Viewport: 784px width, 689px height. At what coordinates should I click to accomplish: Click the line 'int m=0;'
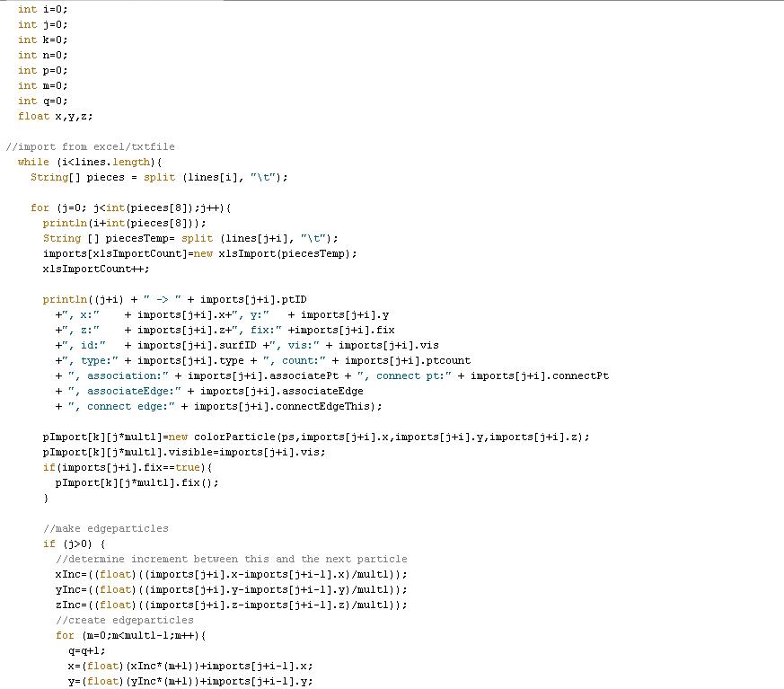42,85
